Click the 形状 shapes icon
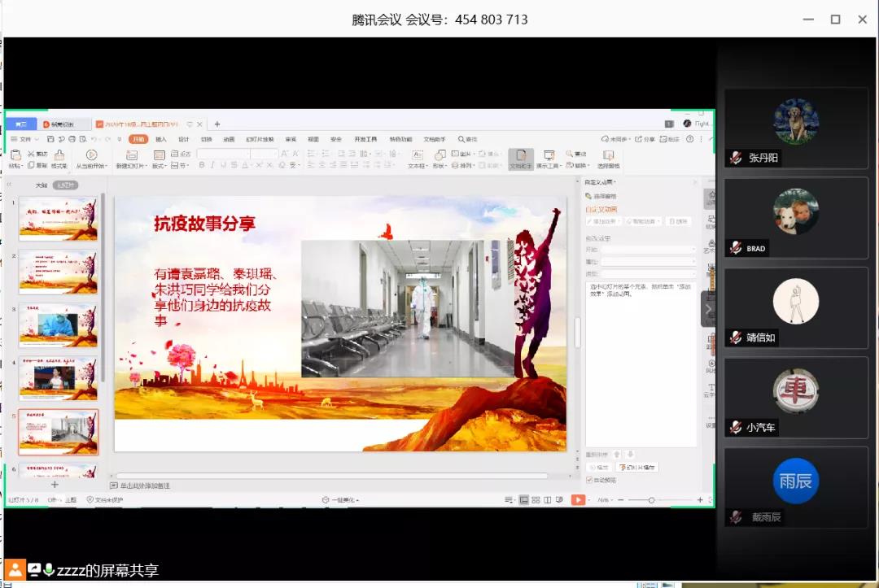This screenshot has height=588, width=879. [439, 155]
